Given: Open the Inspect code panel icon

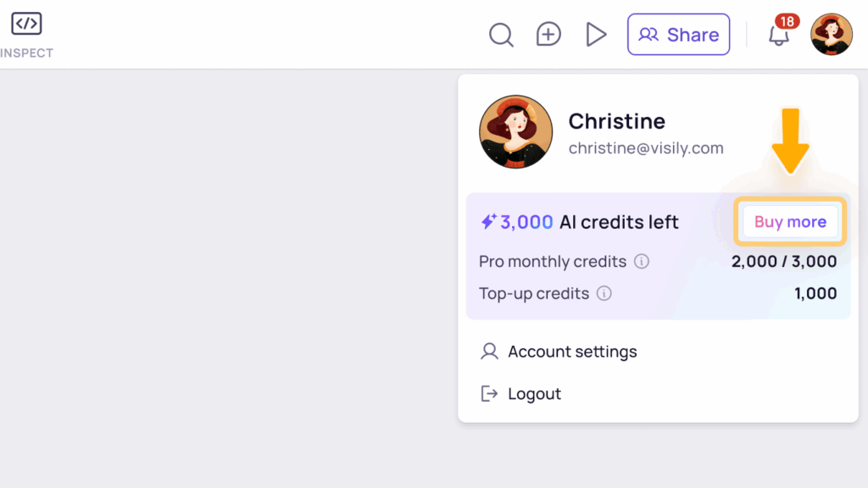Looking at the screenshot, I should pos(26,24).
